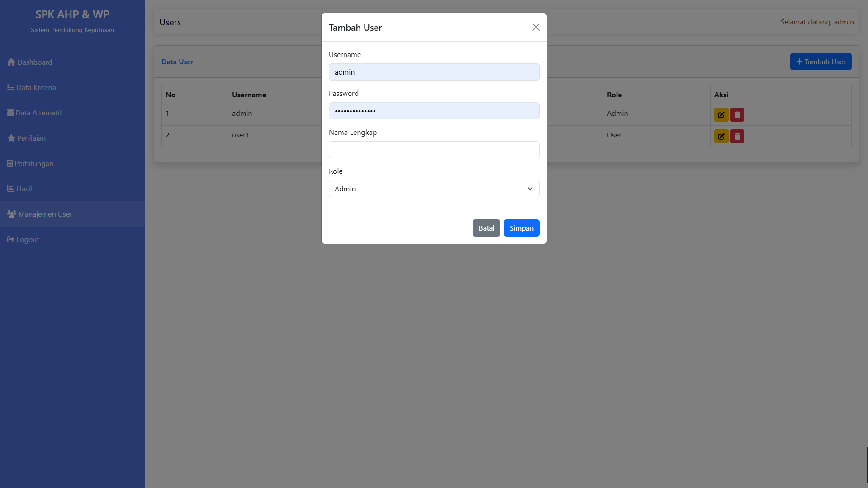Navigate to the Perhitungan page
This screenshot has width=868, height=488.
(x=72, y=163)
